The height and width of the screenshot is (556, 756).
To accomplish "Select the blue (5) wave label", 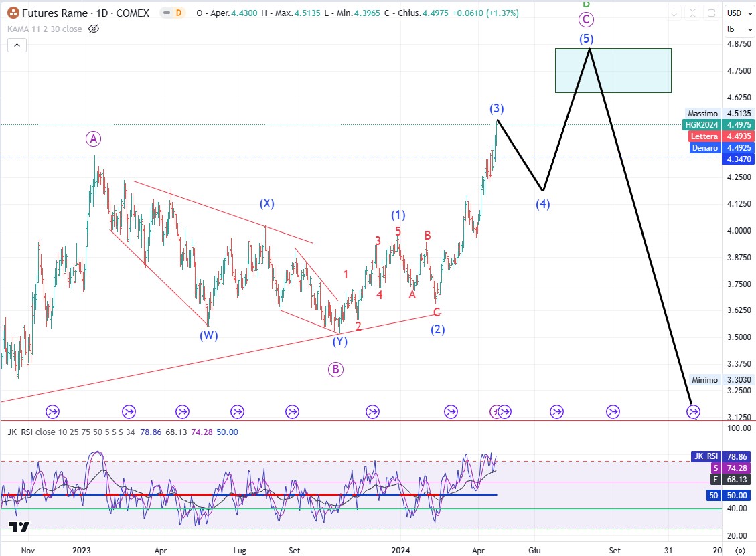I will tap(587, 39).
